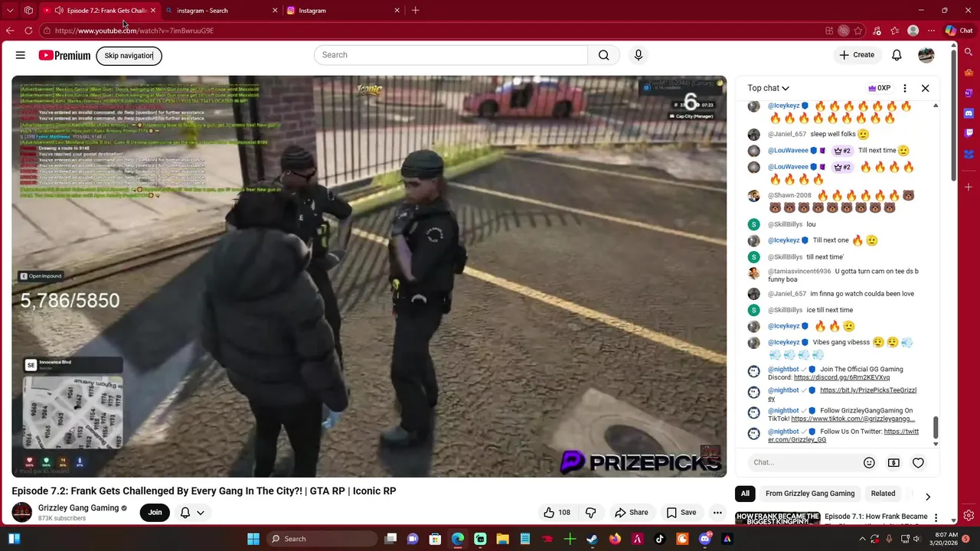Add this page to favorites star

tap(858, 31)
